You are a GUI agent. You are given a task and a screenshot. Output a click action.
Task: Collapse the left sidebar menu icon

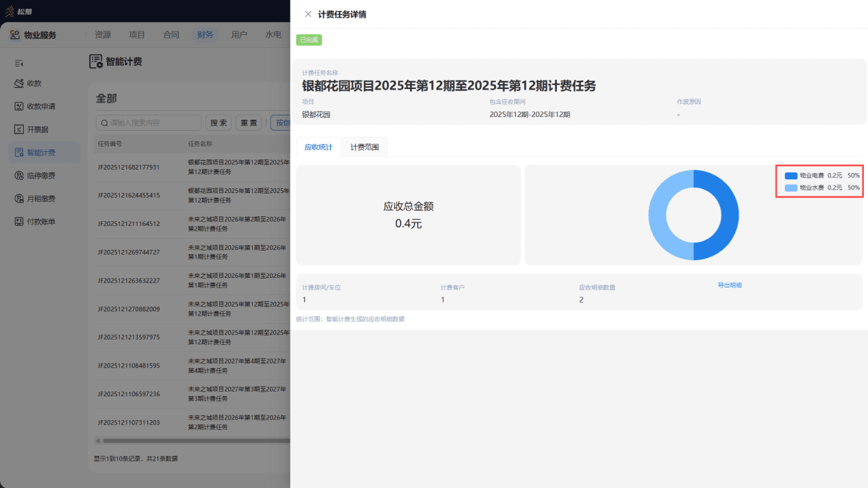tap(19, 64)
